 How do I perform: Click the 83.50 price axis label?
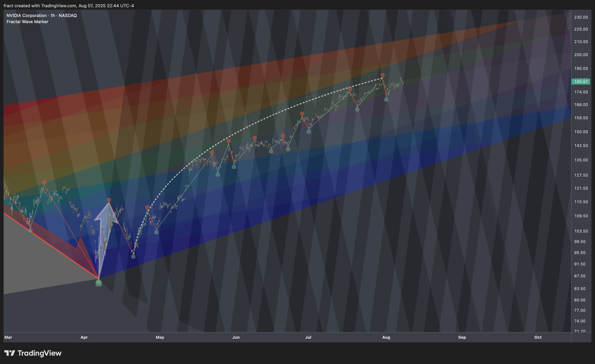click(580, 289)
